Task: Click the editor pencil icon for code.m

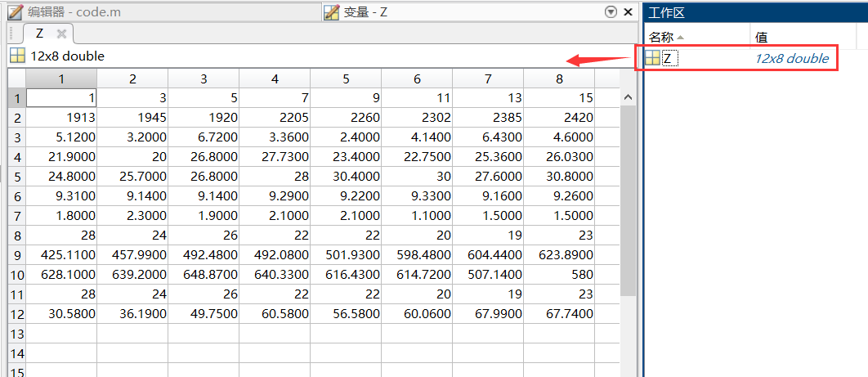Action: (x=16, y=11)
